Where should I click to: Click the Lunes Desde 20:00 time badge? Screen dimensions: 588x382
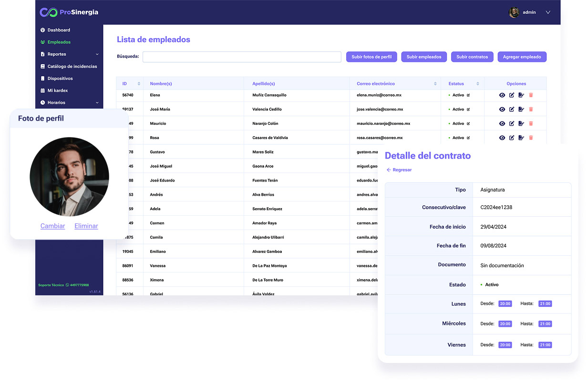tap(505, 304)
